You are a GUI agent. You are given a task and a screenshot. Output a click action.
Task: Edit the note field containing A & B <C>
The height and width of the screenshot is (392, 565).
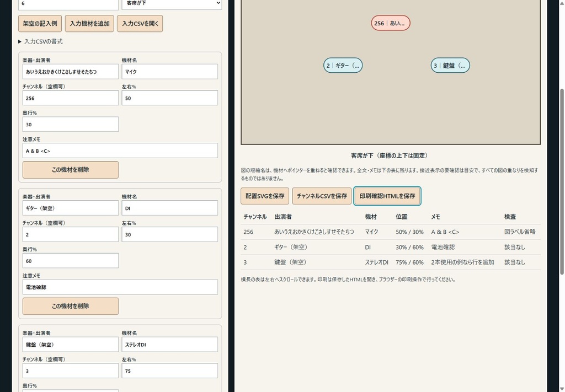[x=120, y=151]
